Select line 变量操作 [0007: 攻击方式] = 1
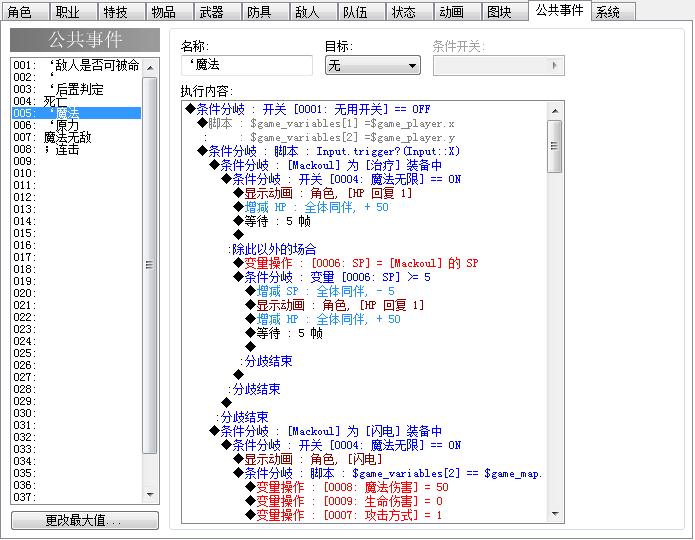 tap(344, 515)
